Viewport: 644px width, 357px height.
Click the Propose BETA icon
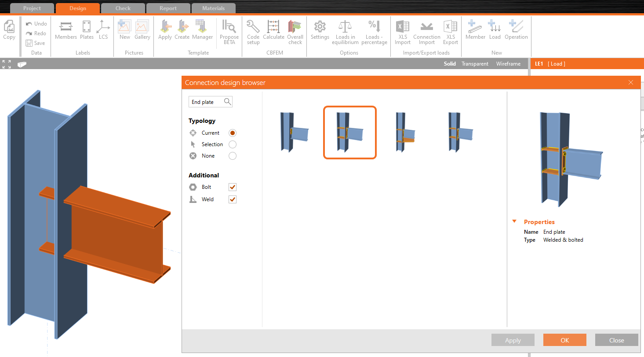click(x=229, y=31)
